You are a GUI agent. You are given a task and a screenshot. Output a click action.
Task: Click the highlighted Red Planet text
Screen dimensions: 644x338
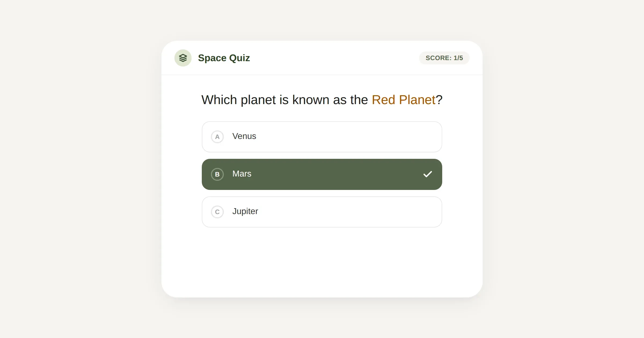point(404,99)
